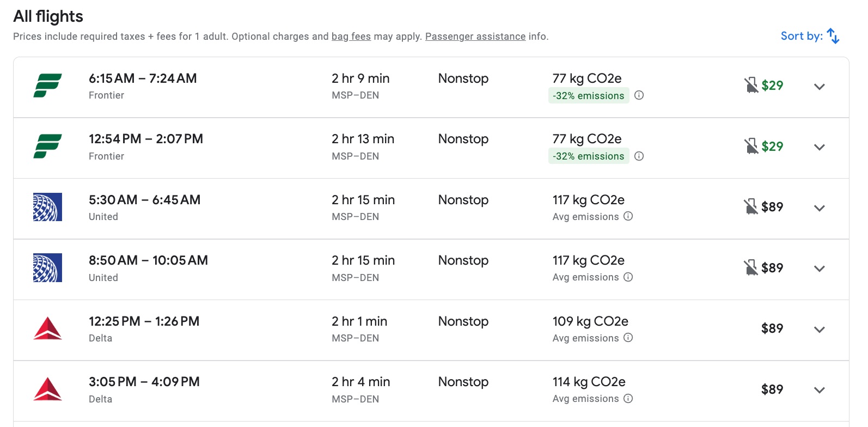Expand details for the 6:15 AM Frontier flight
868x427 pixels.
coord(819,86)
